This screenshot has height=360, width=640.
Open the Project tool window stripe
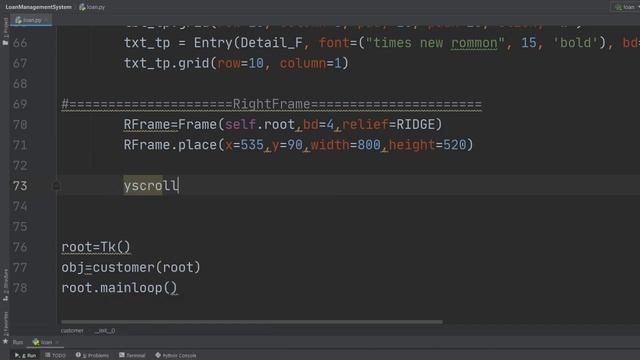pos(5,27)
